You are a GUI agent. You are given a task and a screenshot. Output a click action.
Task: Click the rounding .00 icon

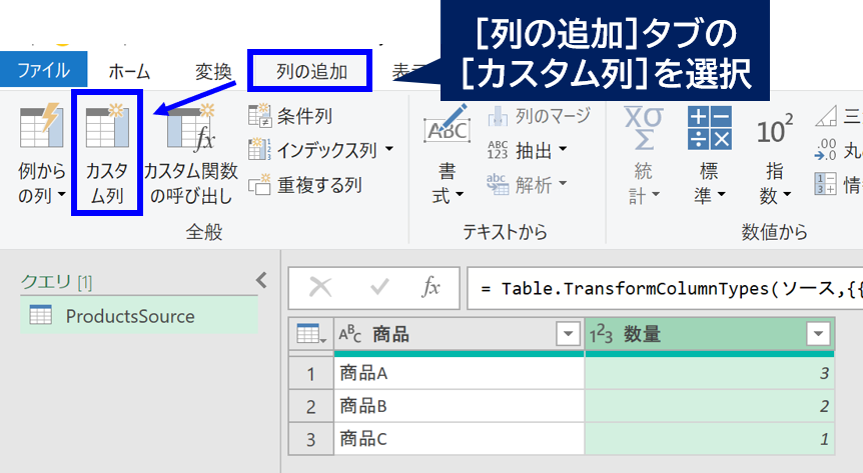click(x=826, y=149)
